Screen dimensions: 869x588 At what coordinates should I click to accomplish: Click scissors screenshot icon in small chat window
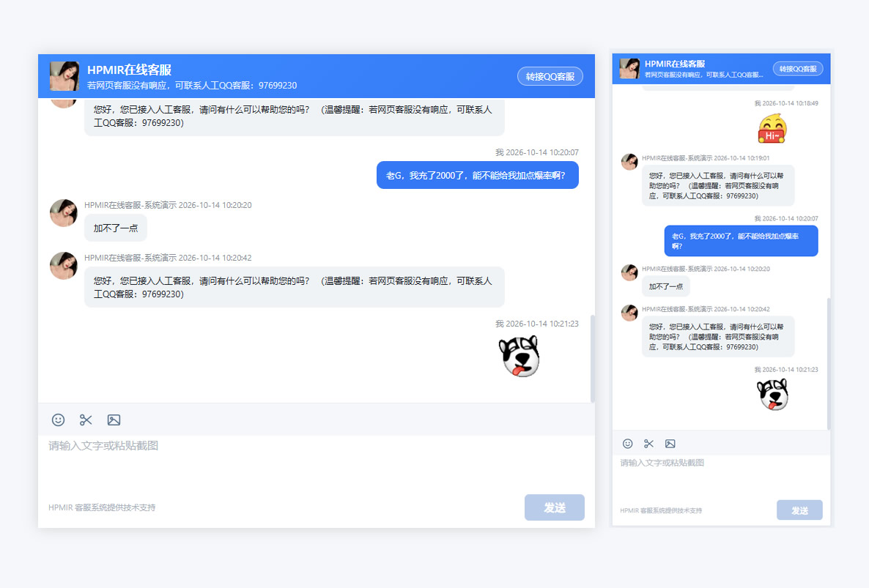pyautogui.click(x=649, y=444)
